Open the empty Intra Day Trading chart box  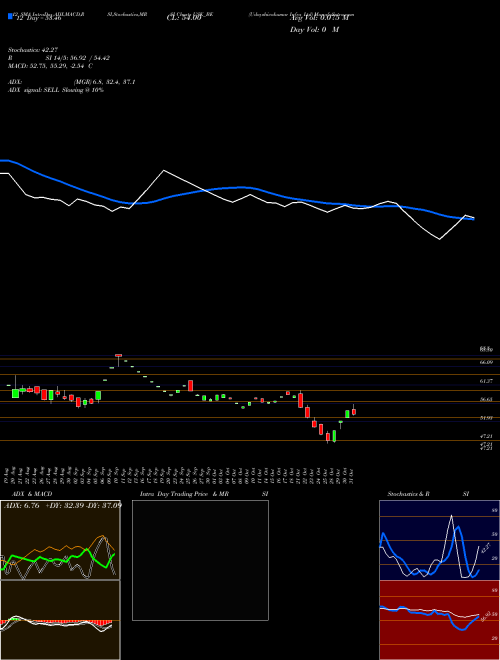[x=200, y=560]
